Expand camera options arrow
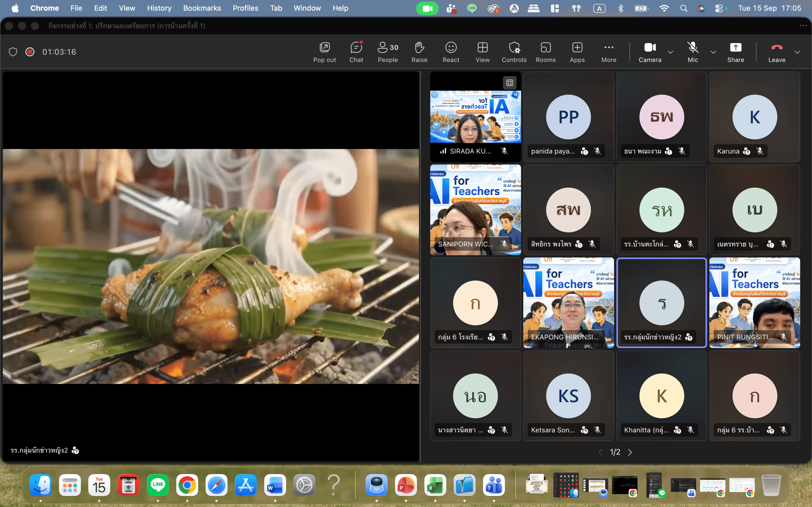This screenshot has width=812, height=507. [x=670, y=52]
